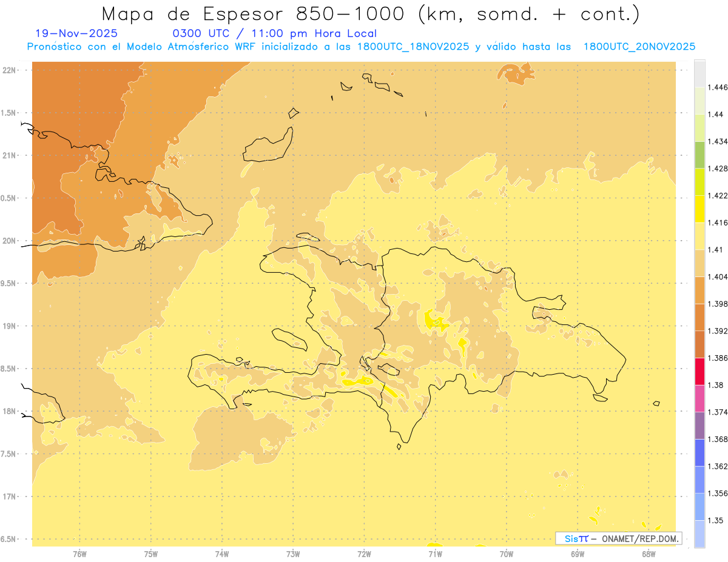The image size is (728, 562).
Task: Click the colorbar value 1.35
Action: pos(716,521)
